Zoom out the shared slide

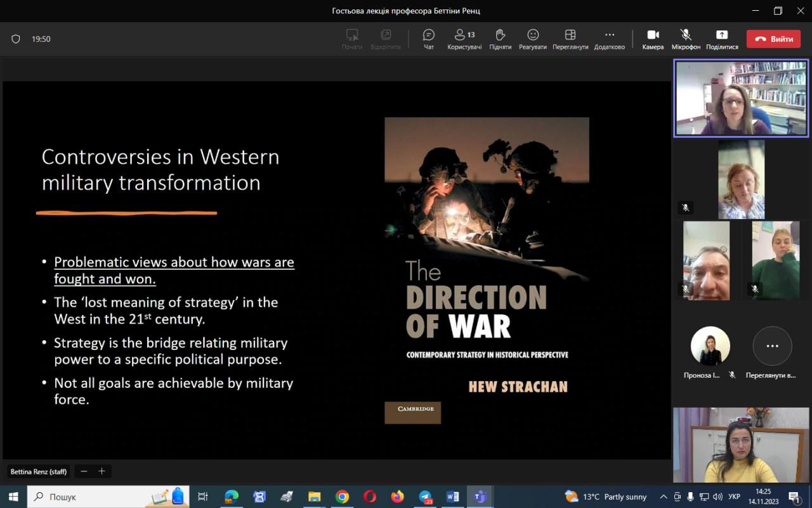pos(84,471)
